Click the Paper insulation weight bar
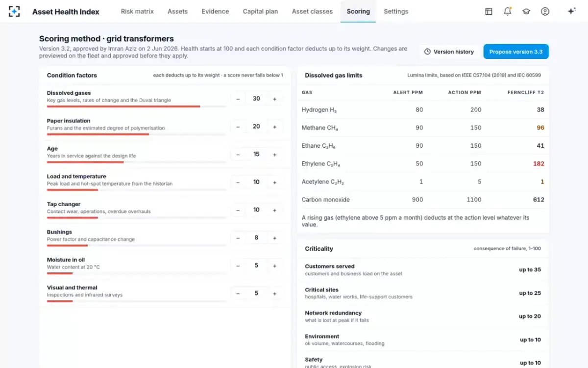588x368 pixels. pos(137,134)
